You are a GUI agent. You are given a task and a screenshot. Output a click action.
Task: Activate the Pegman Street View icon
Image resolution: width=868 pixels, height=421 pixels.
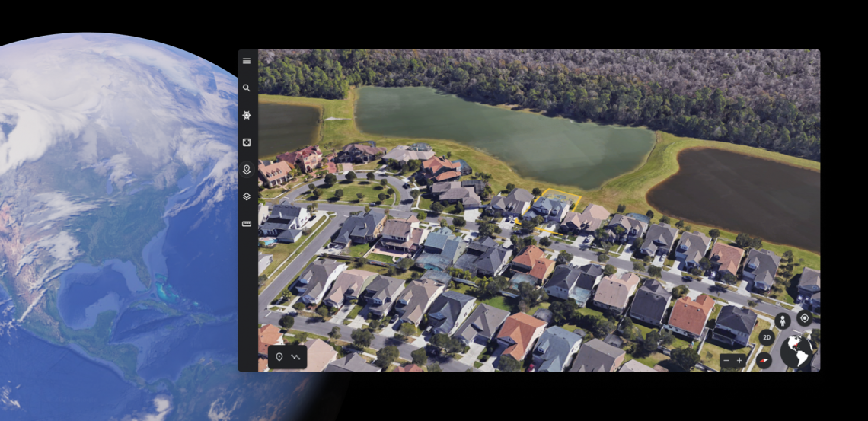click(x=782, y=321)
